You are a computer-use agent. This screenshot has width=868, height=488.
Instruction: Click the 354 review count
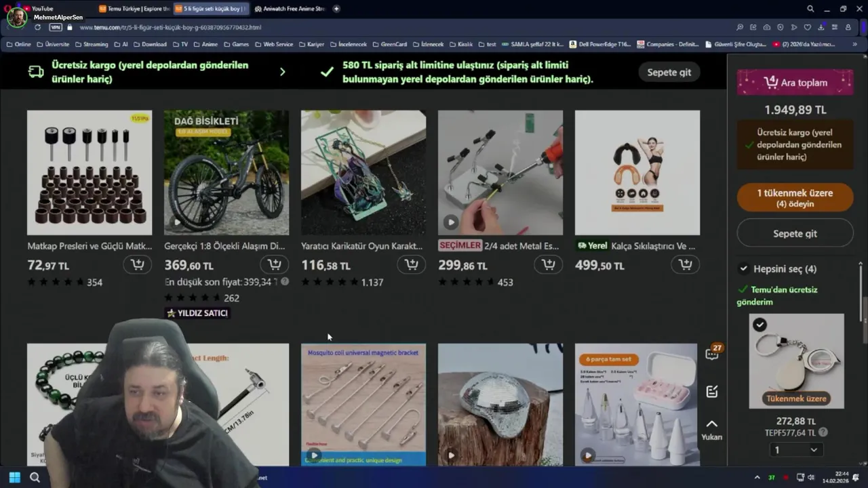click(95, 282)
